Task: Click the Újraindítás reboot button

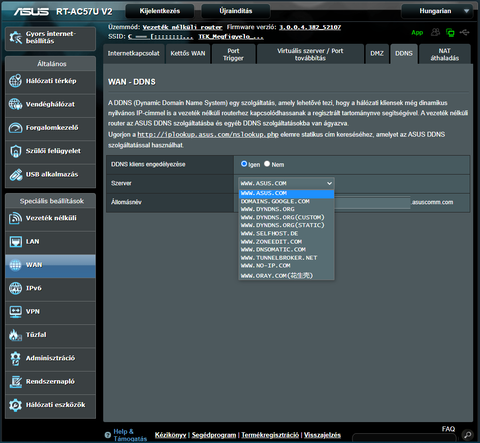Action: point(236,11)
